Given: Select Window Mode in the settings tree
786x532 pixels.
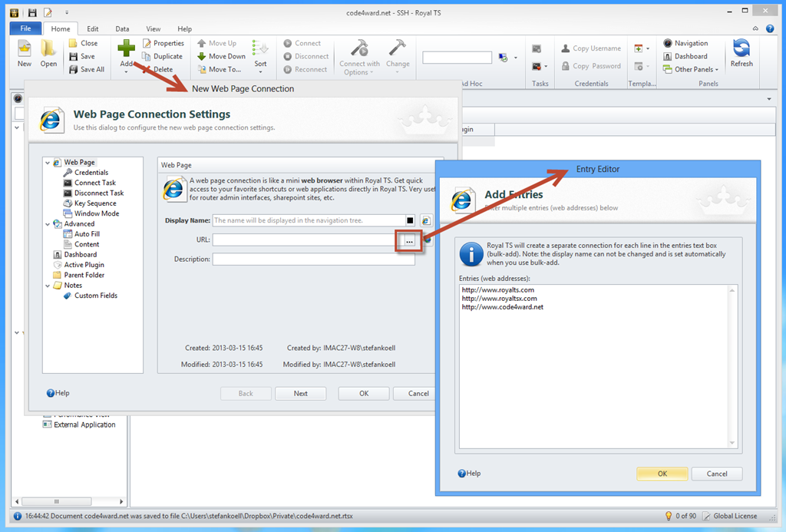Looking at the screenshot, I should 96,213.
